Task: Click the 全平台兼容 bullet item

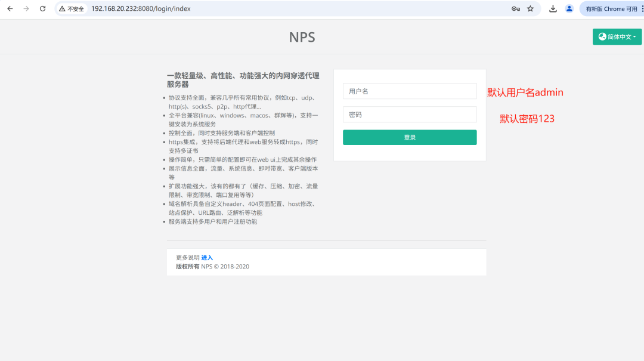Action: tap(243, 120)
